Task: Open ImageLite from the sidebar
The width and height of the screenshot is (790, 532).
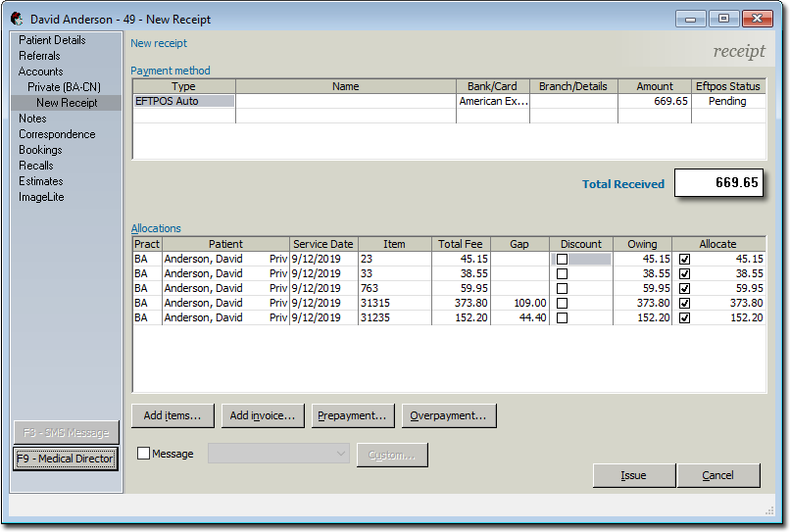Action: [x=41, y=197]
